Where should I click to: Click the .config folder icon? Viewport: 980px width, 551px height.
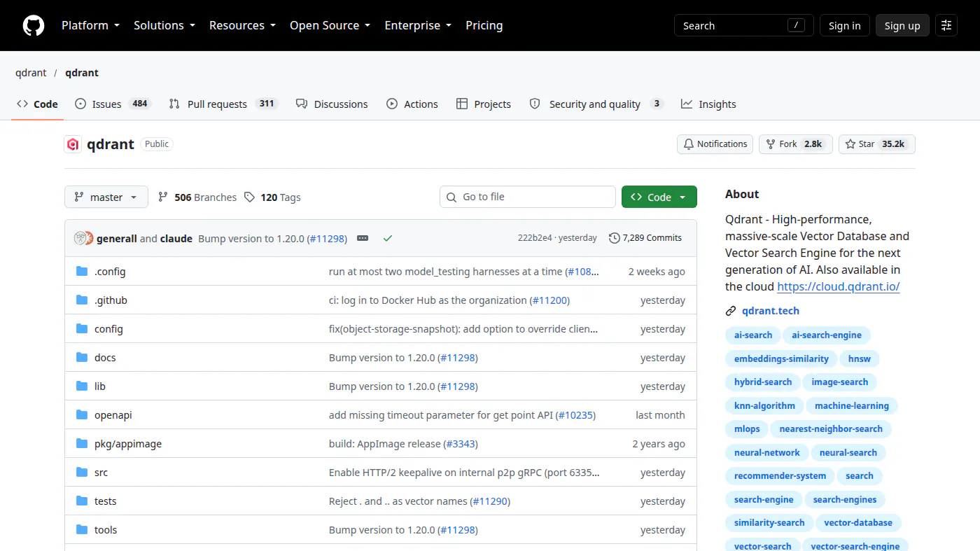(82, 272)
